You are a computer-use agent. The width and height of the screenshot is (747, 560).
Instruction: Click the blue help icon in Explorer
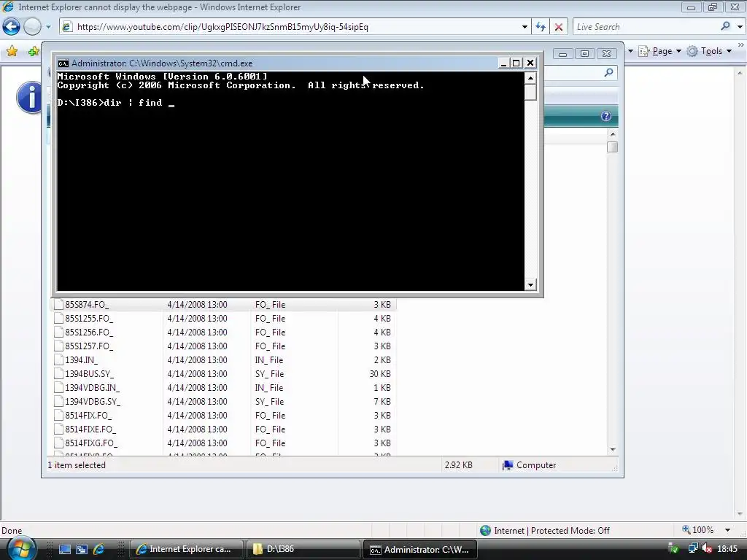pos(605,116)
